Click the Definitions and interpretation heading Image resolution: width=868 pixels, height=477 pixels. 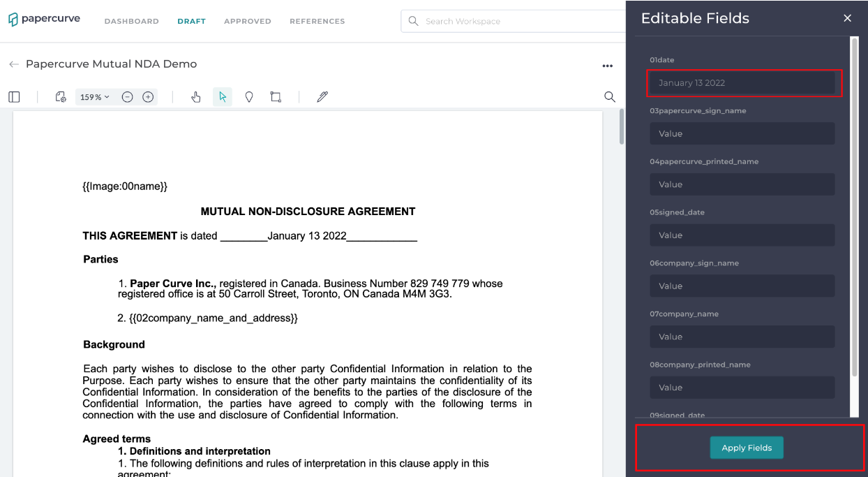tap(200, 451)
